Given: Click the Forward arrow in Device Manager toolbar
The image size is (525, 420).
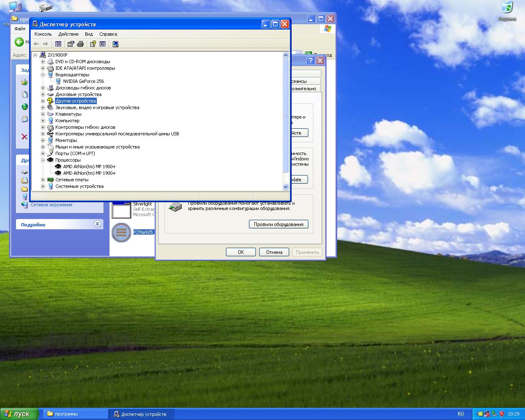Looking at the screenshot, I should (x=46, y=44).
